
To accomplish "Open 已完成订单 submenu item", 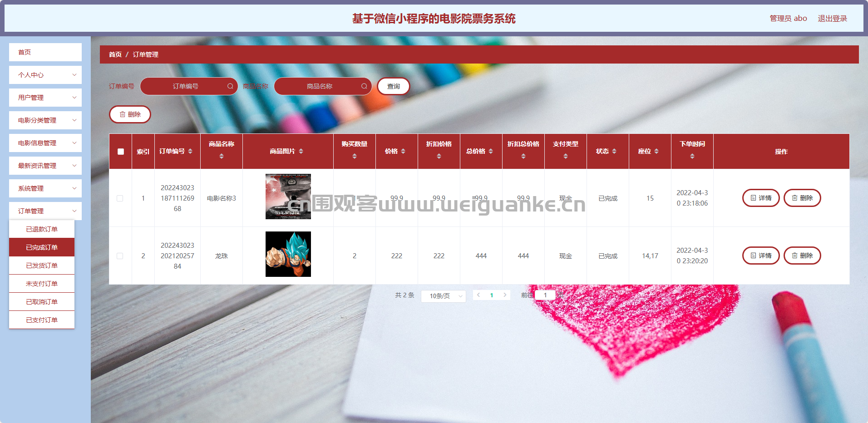I will point(42,247).
